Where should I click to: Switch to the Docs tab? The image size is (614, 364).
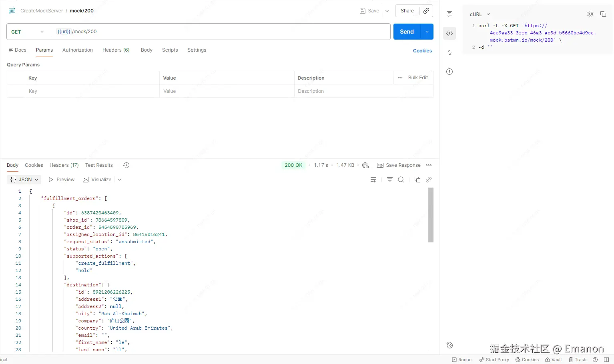click(x=17, y=50)
